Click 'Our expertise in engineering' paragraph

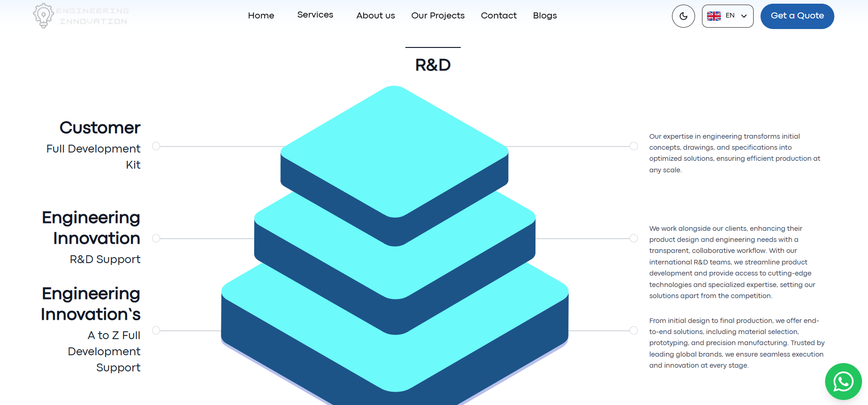(x=735, y=153)
